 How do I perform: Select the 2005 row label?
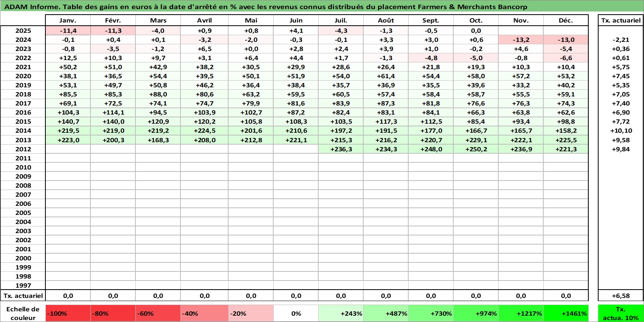[23, 213]
